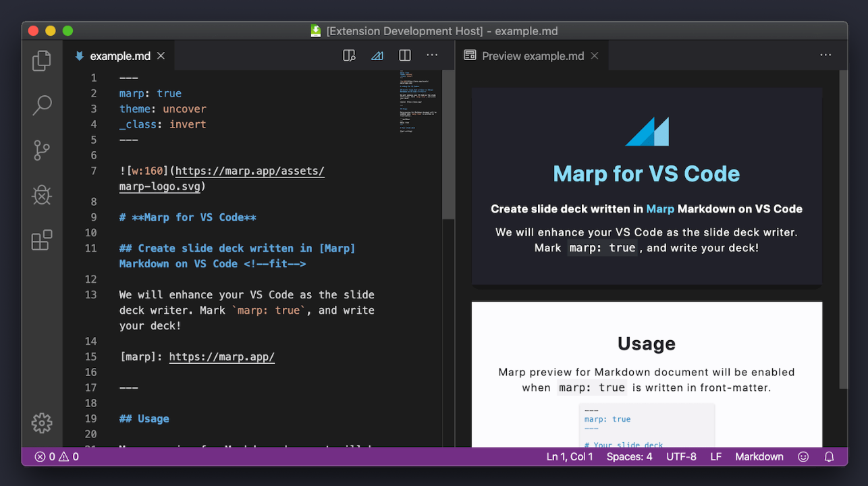This screenshot has height=486, width=868.
Task: Click '## Usage' heading on line 19
Action: [x=144, y=418]
